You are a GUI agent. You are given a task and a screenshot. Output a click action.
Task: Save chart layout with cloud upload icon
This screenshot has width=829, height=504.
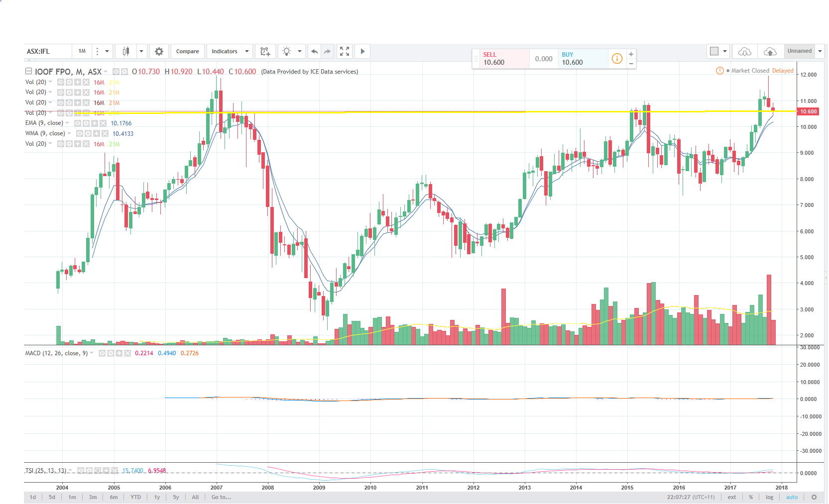(770, 51)
